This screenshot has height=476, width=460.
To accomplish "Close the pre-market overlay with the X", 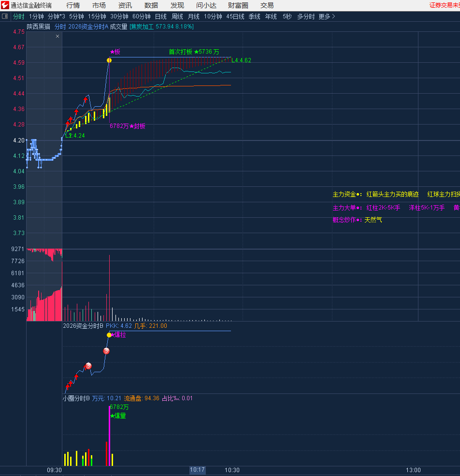I will (57, 36).
